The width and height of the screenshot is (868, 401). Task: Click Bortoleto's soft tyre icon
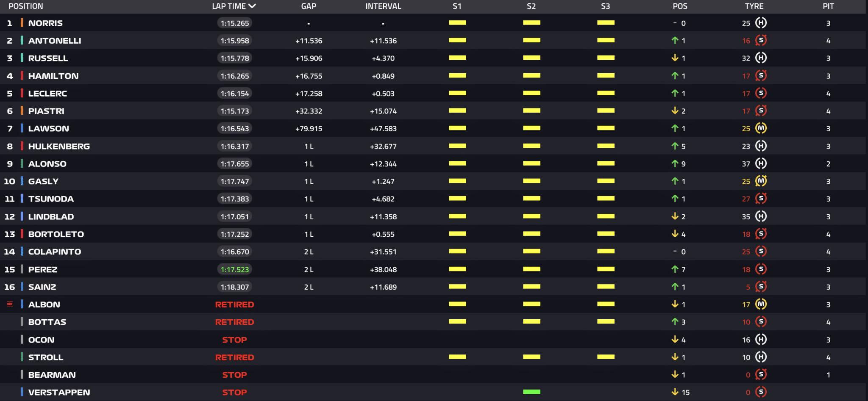click(x=761, y=234)
